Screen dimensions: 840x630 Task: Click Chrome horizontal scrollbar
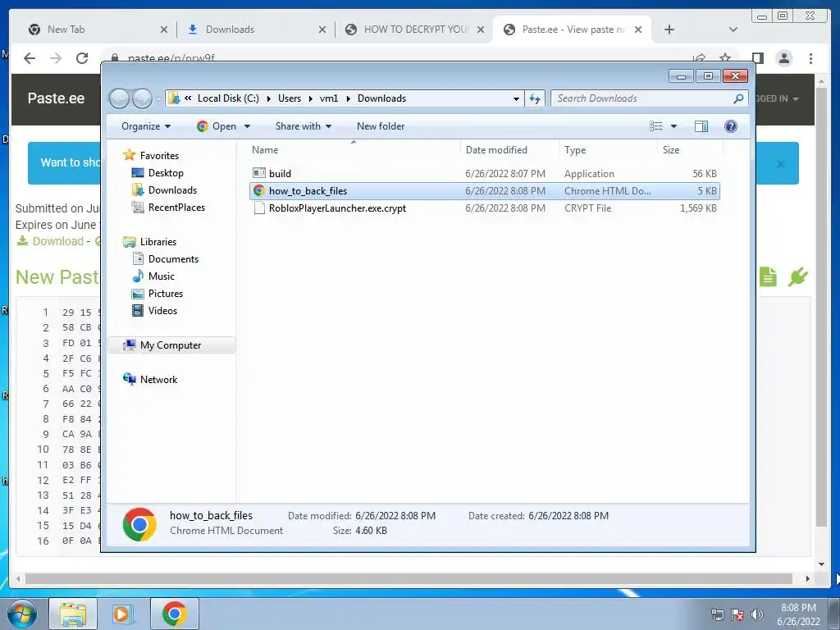409,578
